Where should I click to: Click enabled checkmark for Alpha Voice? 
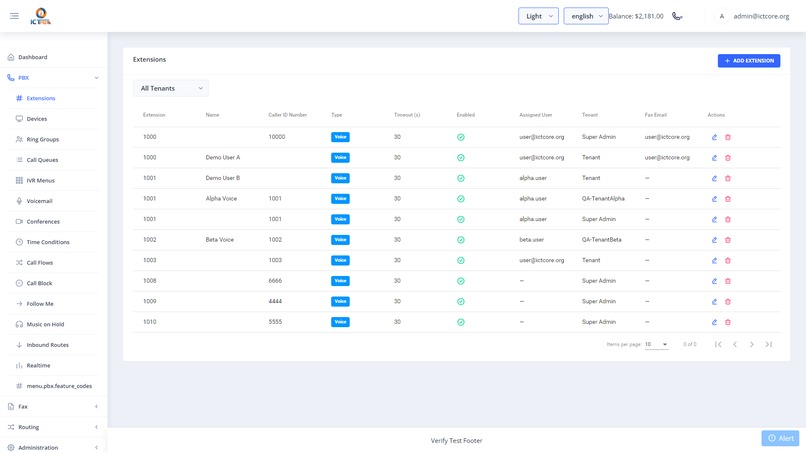(x=461, y=199)
